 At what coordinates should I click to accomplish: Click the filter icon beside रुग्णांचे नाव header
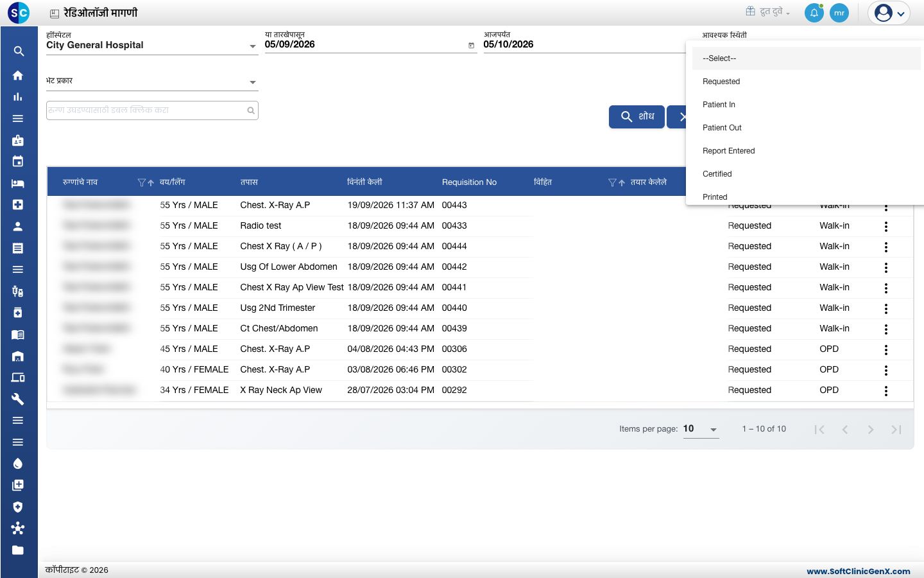[142, 183]
